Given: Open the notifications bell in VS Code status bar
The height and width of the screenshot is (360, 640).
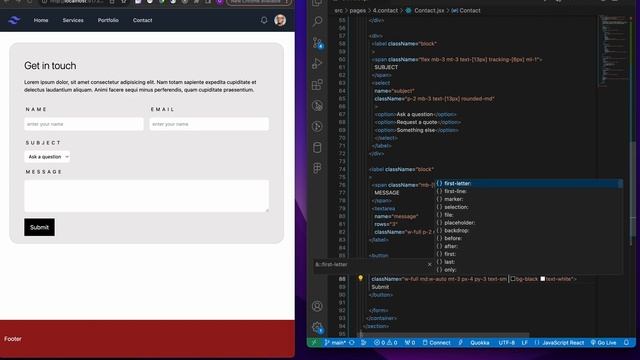Looking at the screenshot, I should tap(626, 343).
